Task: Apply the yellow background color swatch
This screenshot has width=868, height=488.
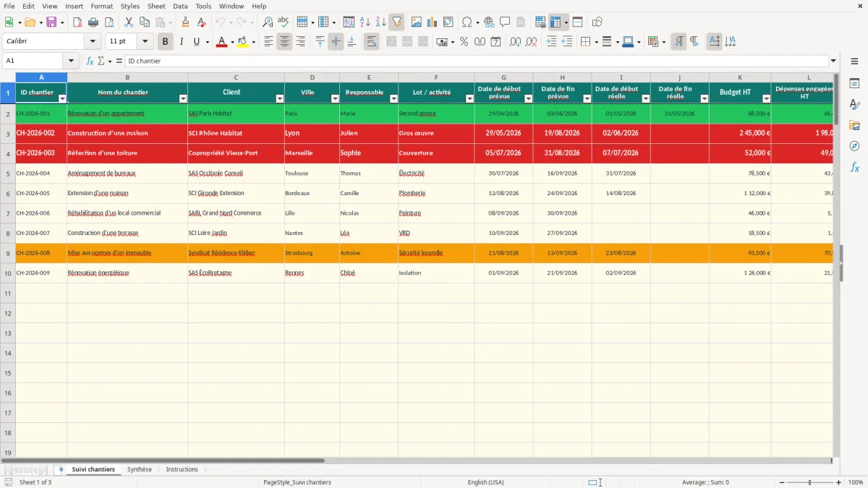Action: 243,42
